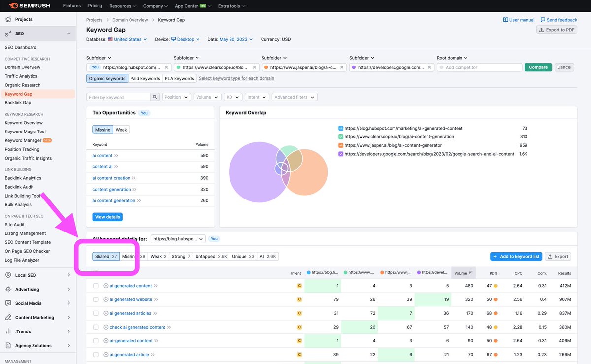Select the Untapped 2.6K tab
This screenshot has width=591, height=364.
pyautogui.click(x=211, y=256)
